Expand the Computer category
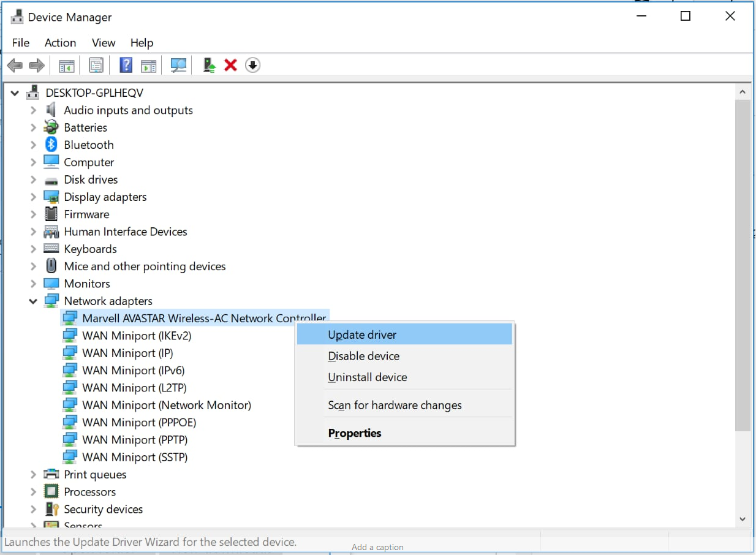The image size is (756, 555). 34,162
